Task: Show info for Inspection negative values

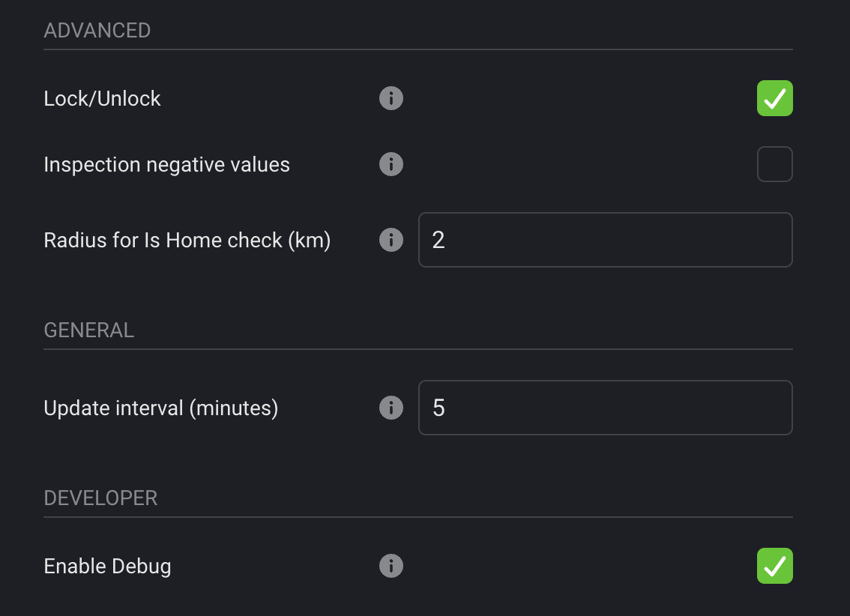Action: (391, 164)
